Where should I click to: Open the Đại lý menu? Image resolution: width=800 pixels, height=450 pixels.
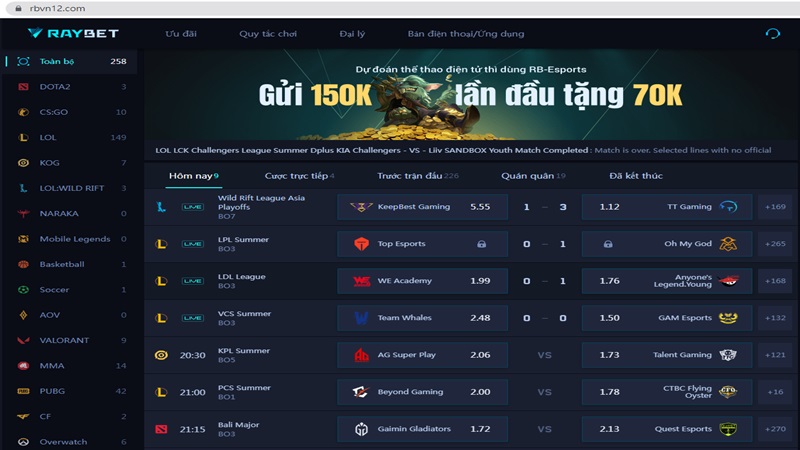pos(352,34)
